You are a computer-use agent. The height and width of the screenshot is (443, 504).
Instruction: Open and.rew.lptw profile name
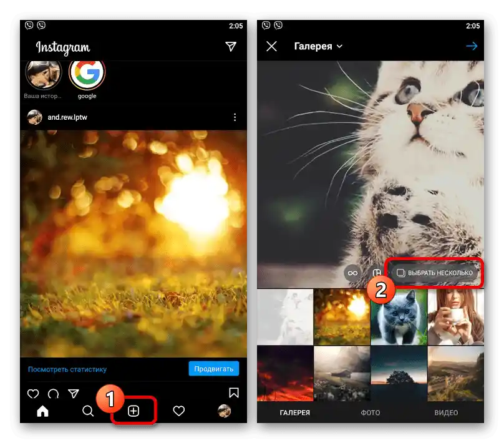click(x=67, y=117)
